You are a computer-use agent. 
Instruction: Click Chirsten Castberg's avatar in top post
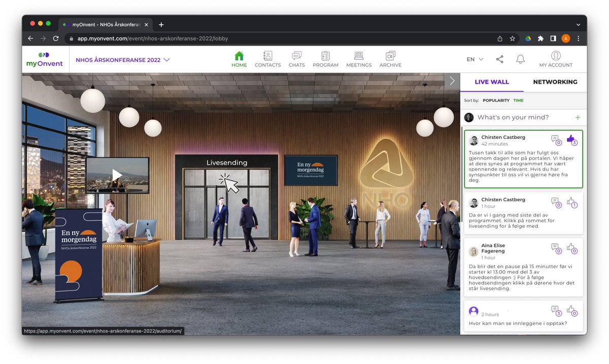pyautogui.click(x=474, y=140)
